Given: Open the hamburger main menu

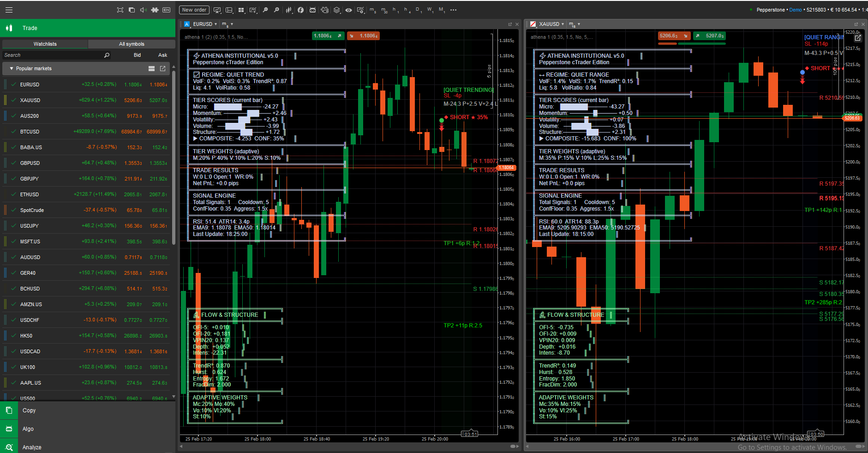Looking at the screenshot, I should tap(9, 10).
